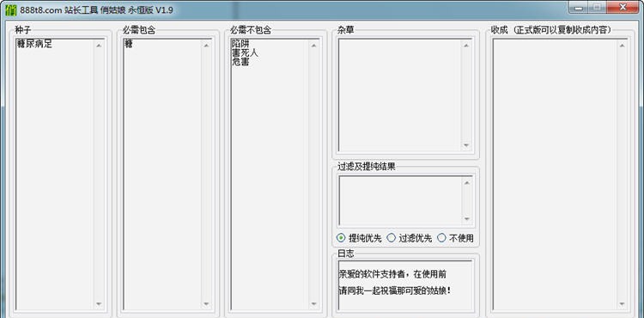Select the 过滤优先 radio button
This screenshot has width=644, height=318.
tap(410, 238)
